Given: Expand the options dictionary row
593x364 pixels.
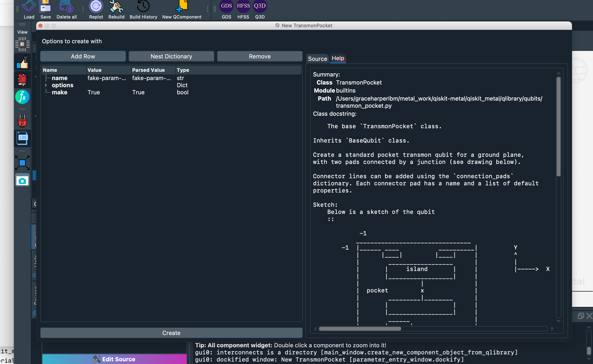Looking at the screenshot, I should (46, 85).
